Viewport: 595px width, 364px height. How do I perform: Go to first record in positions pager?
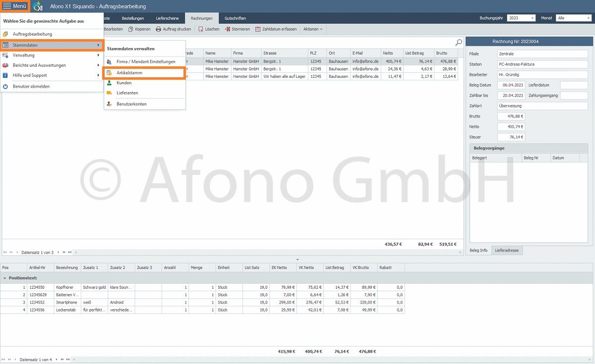pyautogui.click(x=3, y=360)
